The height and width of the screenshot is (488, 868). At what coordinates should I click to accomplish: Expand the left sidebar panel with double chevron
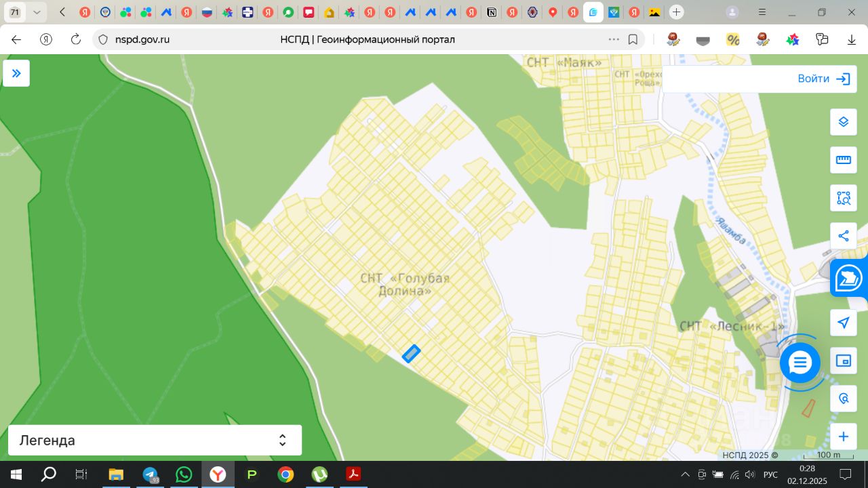point(16,73)
